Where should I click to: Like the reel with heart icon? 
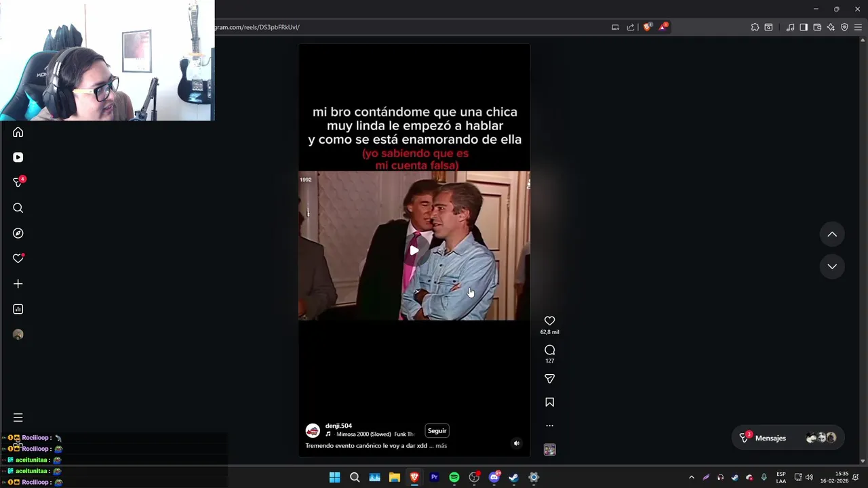click(549, 321)
